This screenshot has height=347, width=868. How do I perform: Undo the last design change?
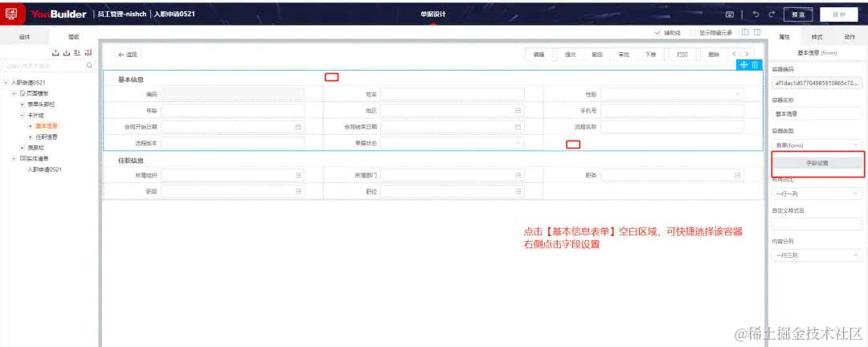756,14
